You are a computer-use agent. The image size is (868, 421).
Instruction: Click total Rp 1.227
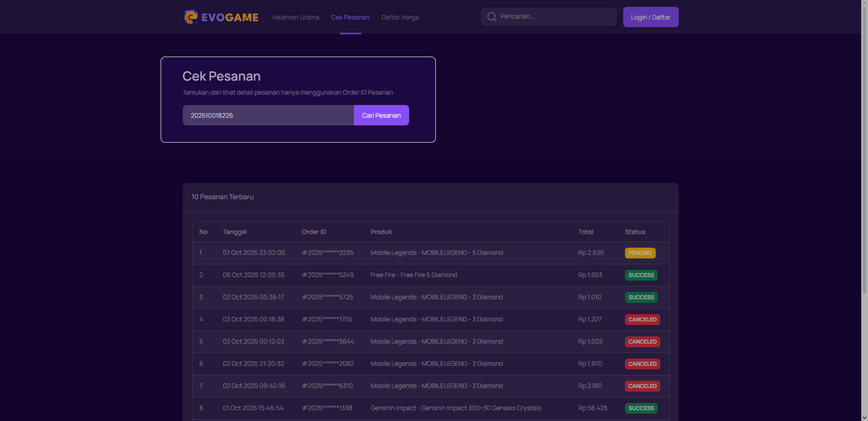pos(590,319)
